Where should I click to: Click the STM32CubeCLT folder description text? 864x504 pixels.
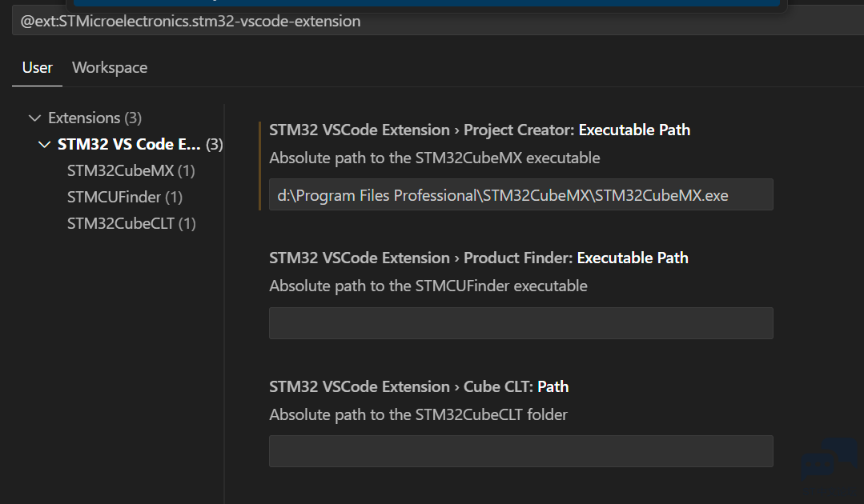point(418,415)
